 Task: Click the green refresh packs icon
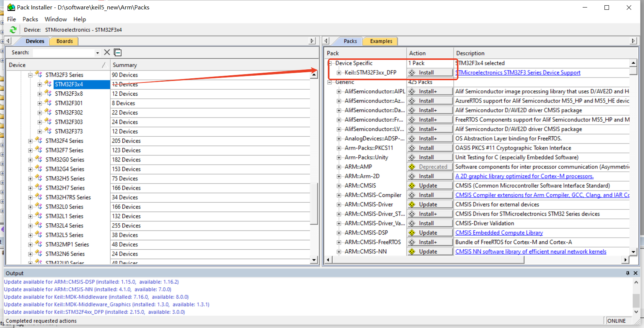13,30
